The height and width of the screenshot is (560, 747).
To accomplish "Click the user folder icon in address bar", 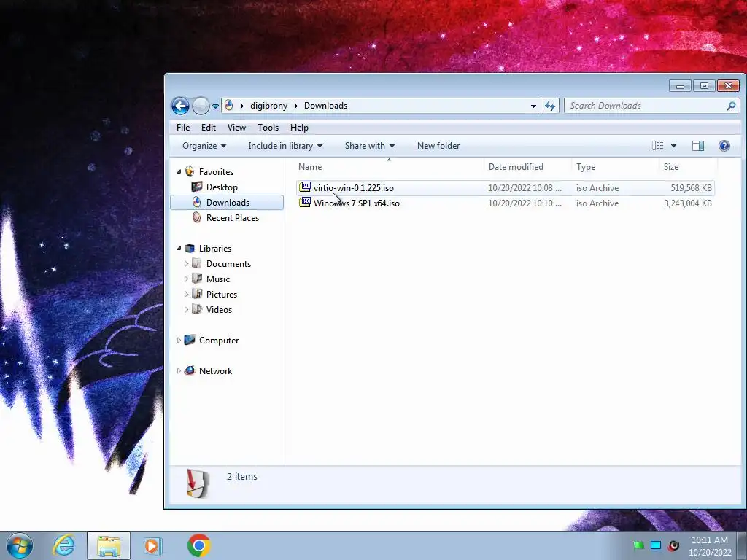I will [229, 105].
